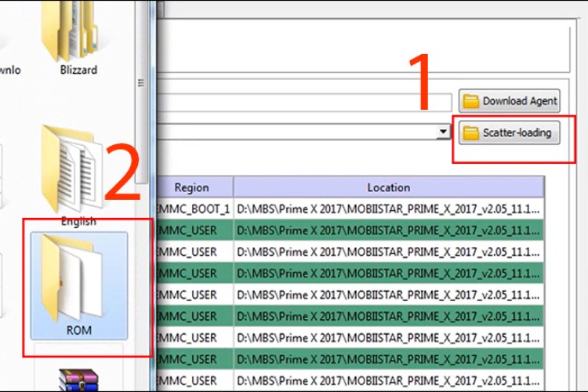
Task: Sort table by Region column header
Action: (192, 187)
